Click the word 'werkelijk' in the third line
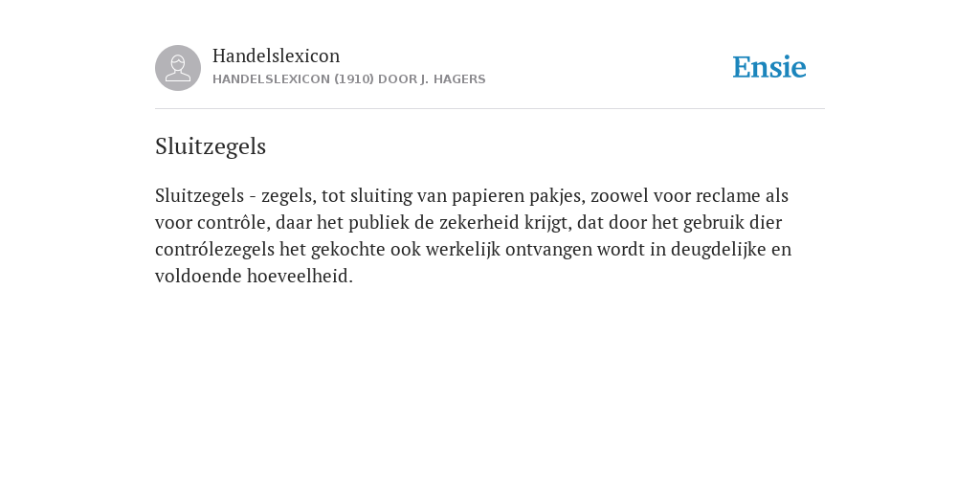 click(463, 250)
